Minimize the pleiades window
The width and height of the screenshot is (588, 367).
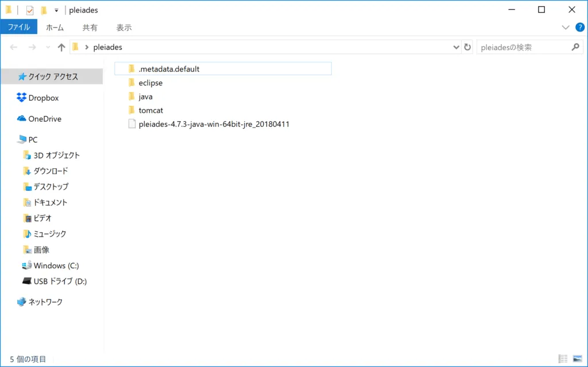point(512,10)
